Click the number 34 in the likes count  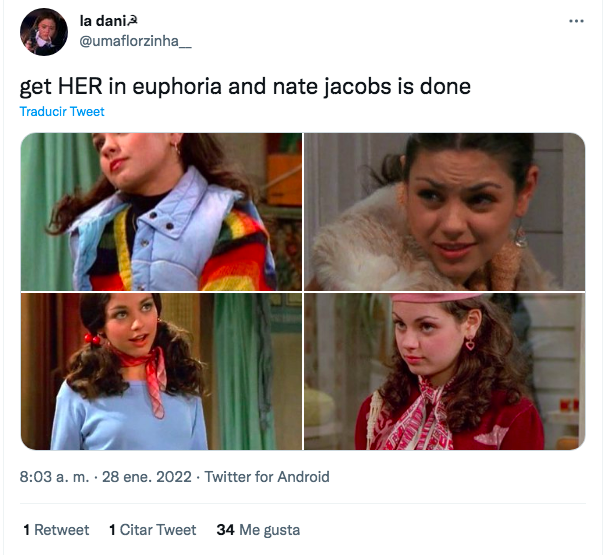225,530
